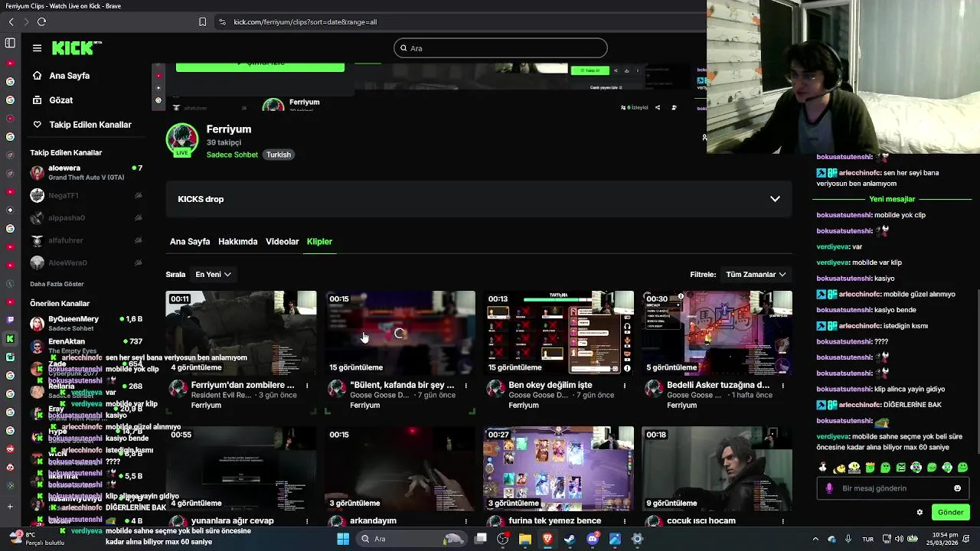This screenshot has height=551, width=980.
Task: Open Tüm Zamanlar filter dropdown
Action: [x=756, y=275]
